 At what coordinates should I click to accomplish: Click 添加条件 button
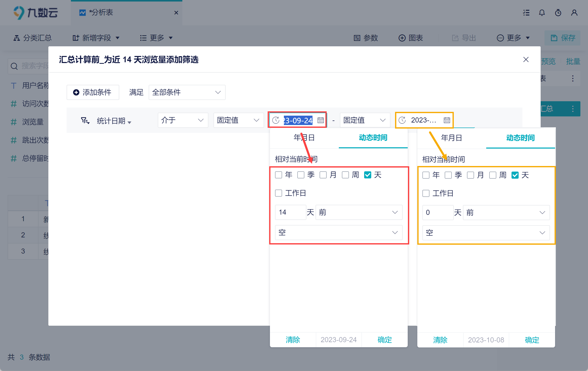[x=93, y=92]
